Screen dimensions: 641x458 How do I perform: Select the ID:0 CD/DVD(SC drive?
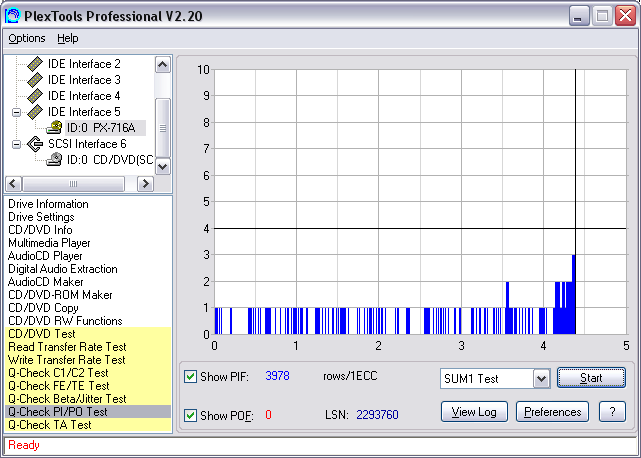tap(110, 159)
